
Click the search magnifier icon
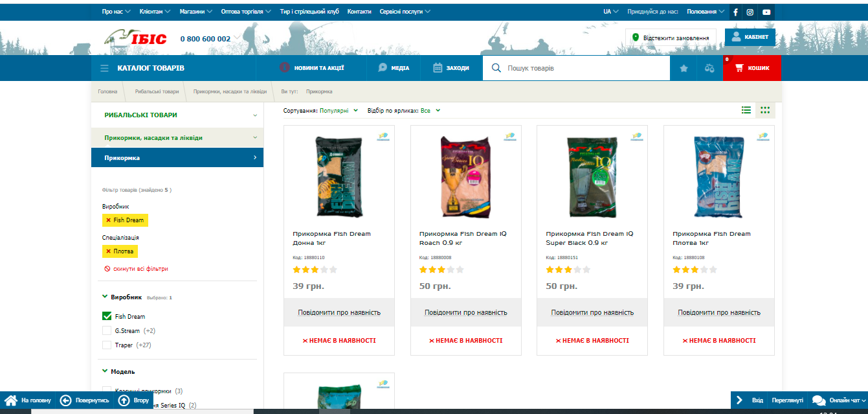tap(496, 68)
